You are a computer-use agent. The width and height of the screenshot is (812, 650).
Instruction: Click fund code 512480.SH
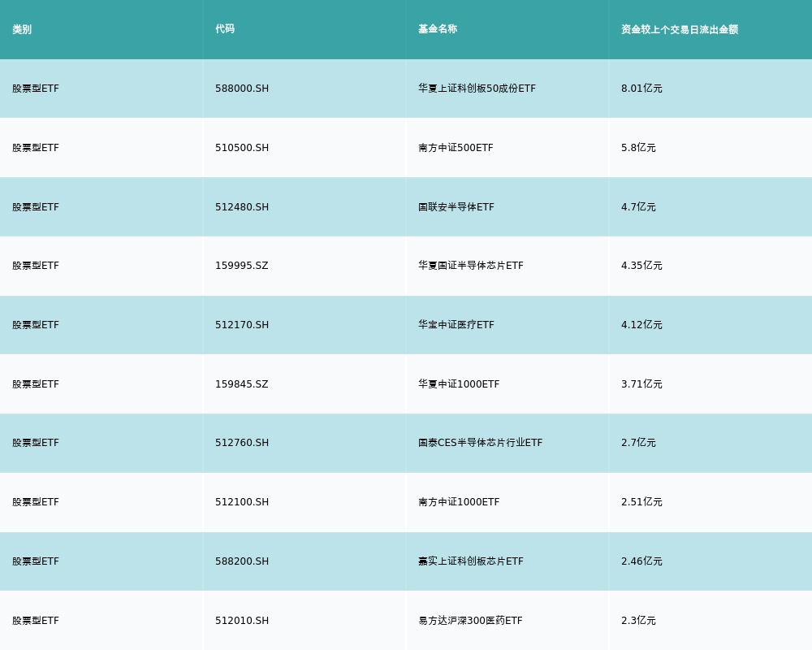pyautogui.click(x=242, y=207)
